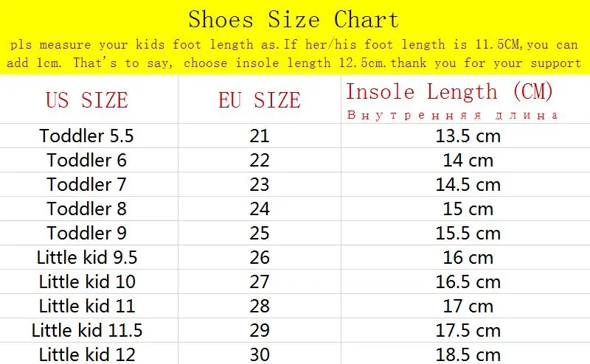This screenshot has width=590, height=364.
Task: Select the EU SIZE column header
Action: point(260,100)
